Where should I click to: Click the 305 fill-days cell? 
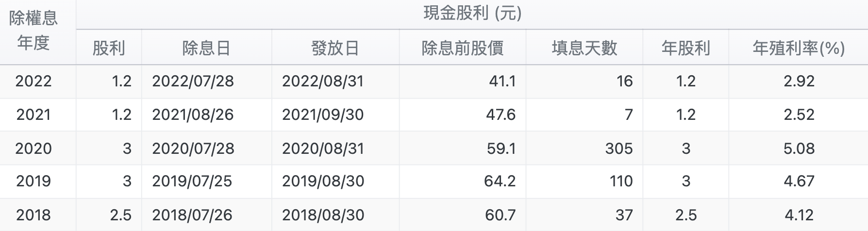pyautogui.click(x=618, y=148)
